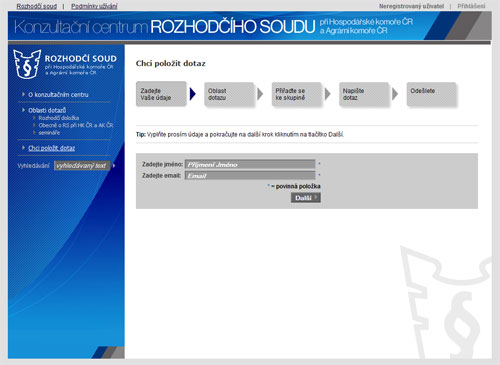Click the gray arrow after Napište dotaz step
This screenshot has height=365, width=500.
click(x=395, y=94)
